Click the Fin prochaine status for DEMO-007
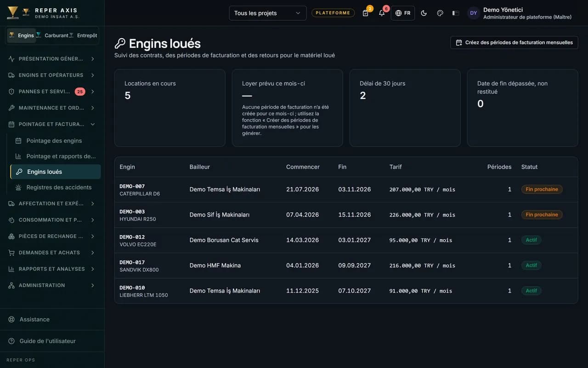 [x=542, y=190]
